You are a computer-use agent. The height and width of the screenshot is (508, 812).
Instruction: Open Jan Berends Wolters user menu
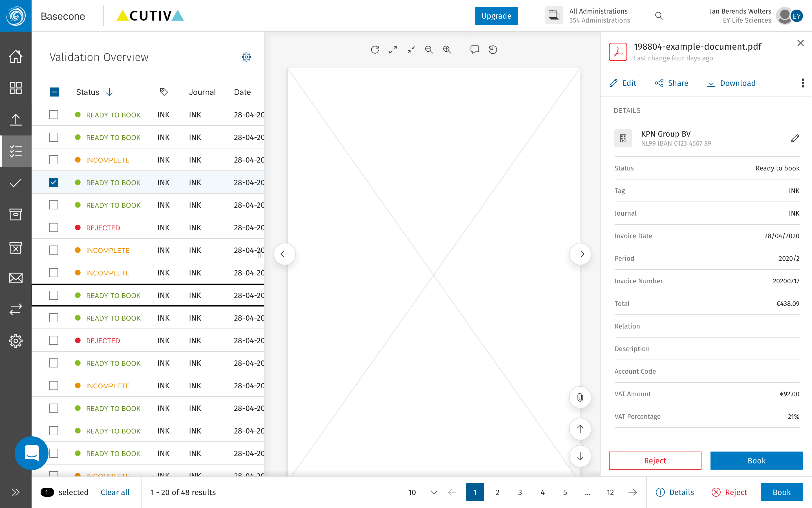click(756, 16)
